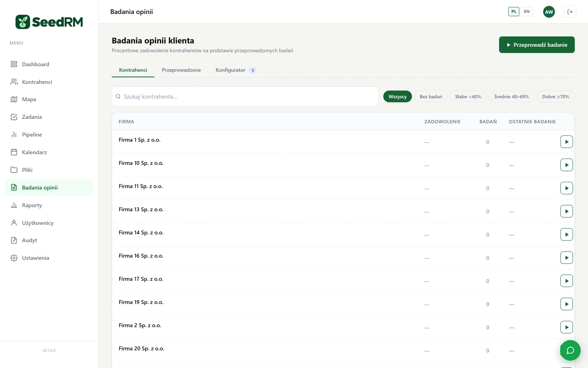Open the Ustawienia gear icon
The height and width of the screenshot is (368, 588).
point(14,258)
